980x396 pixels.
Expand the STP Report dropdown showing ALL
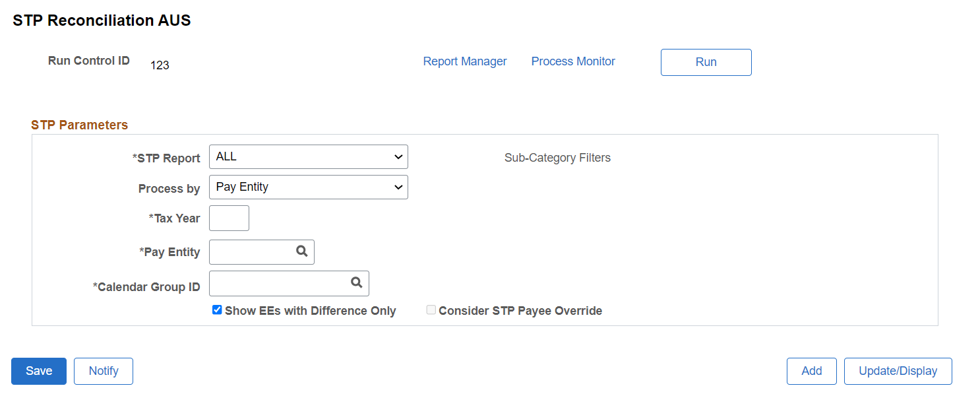point(309,157)
